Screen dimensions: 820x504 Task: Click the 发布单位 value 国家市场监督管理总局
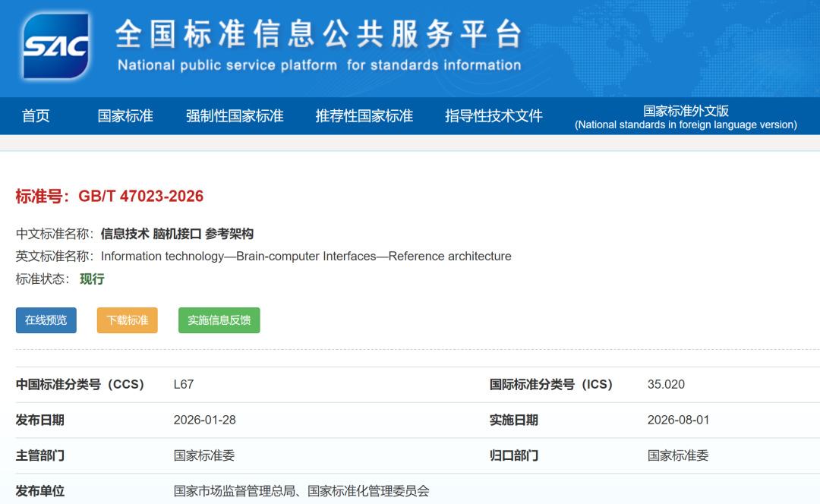point(235,491)
